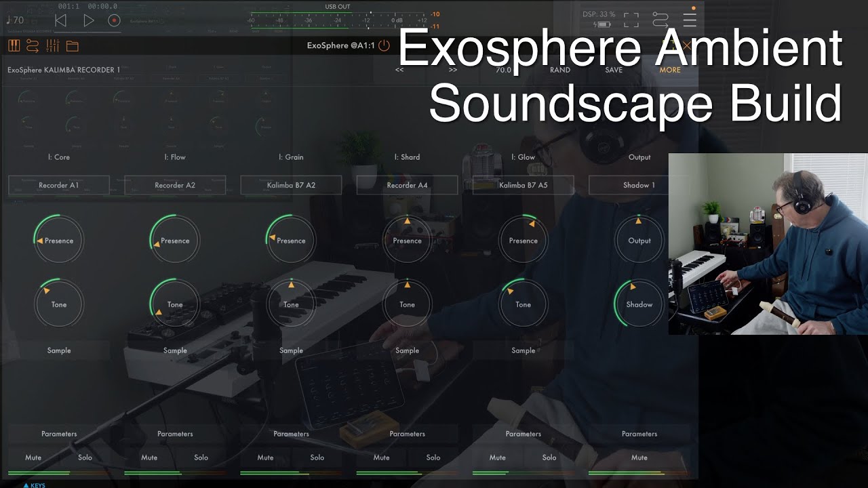
Task: Click the 001:1 bar position display
Action: [x=69, y=6]
